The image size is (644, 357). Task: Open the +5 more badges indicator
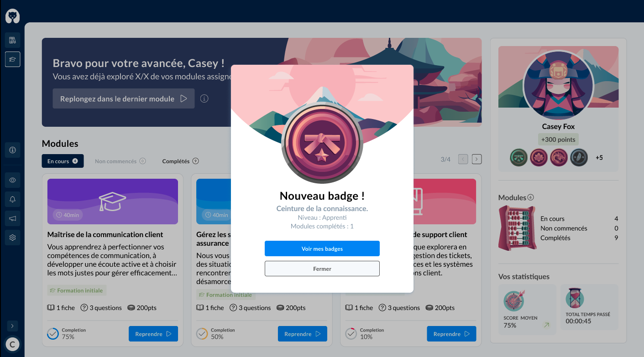[x=599, y=158]
